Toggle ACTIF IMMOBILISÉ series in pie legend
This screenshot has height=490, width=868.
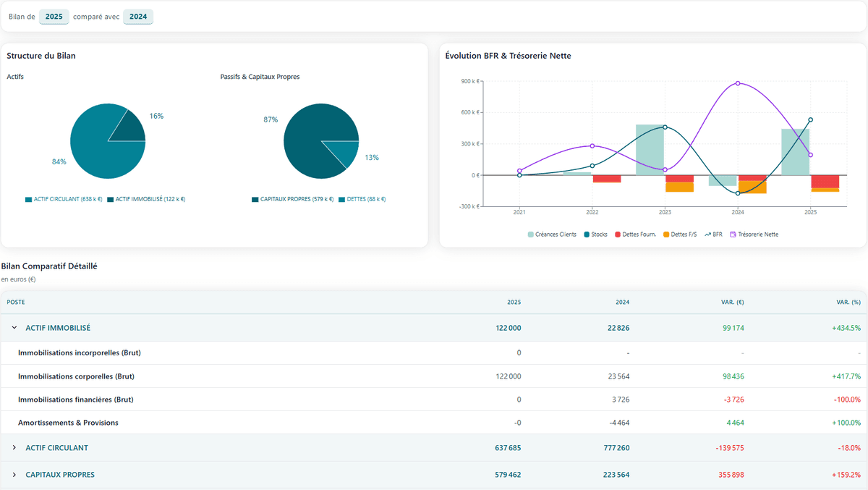pyautogui.click(x=111, y=199)
